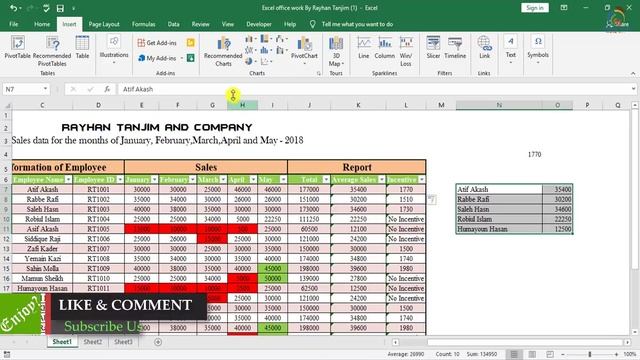Open the March column filter dropdown
The height and width of the screenshot is (360, 640).
[x=223, y=180]
